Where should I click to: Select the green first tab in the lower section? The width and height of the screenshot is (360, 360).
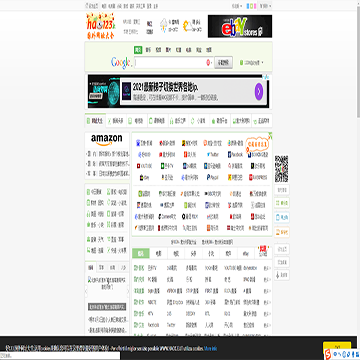click(x=141, y=254)
